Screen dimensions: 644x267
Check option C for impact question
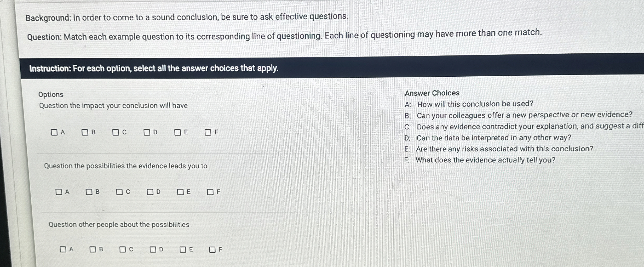pos(116,133)
